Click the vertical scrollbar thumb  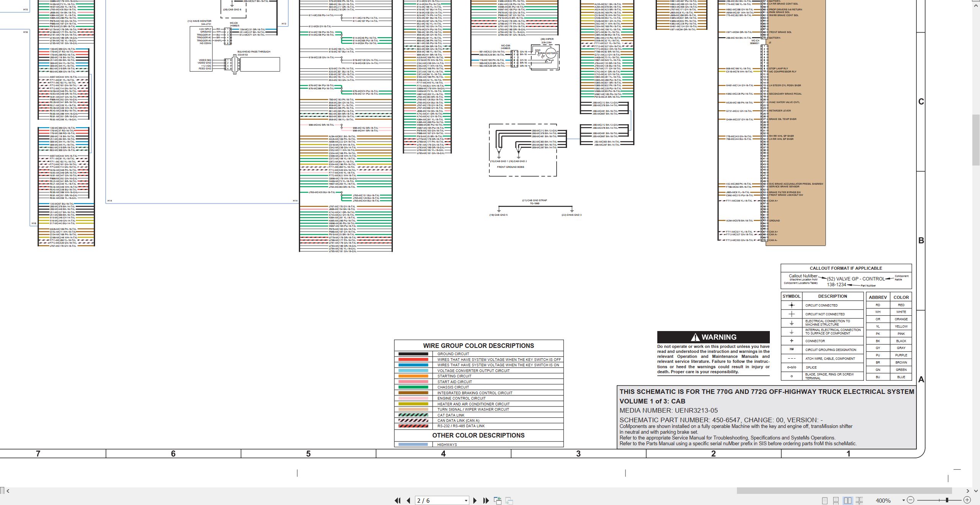(976, 140)
